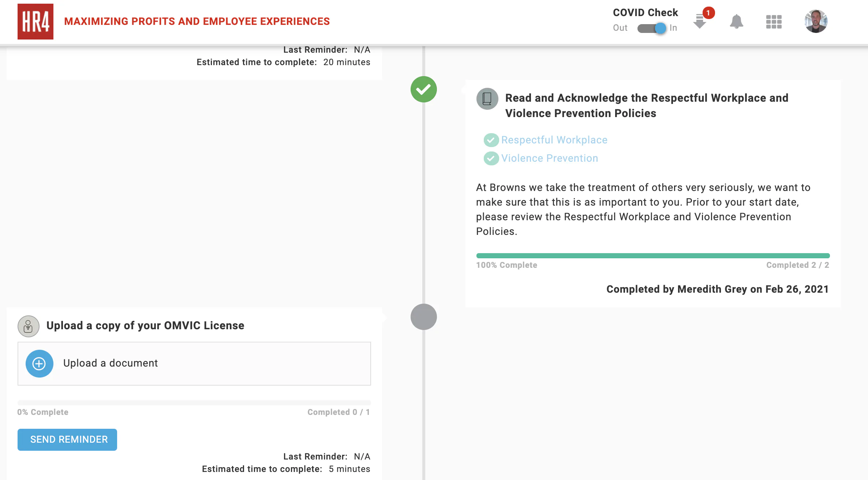
Task: Click the book icon on policies task
Action: click(x=487, y=99)
